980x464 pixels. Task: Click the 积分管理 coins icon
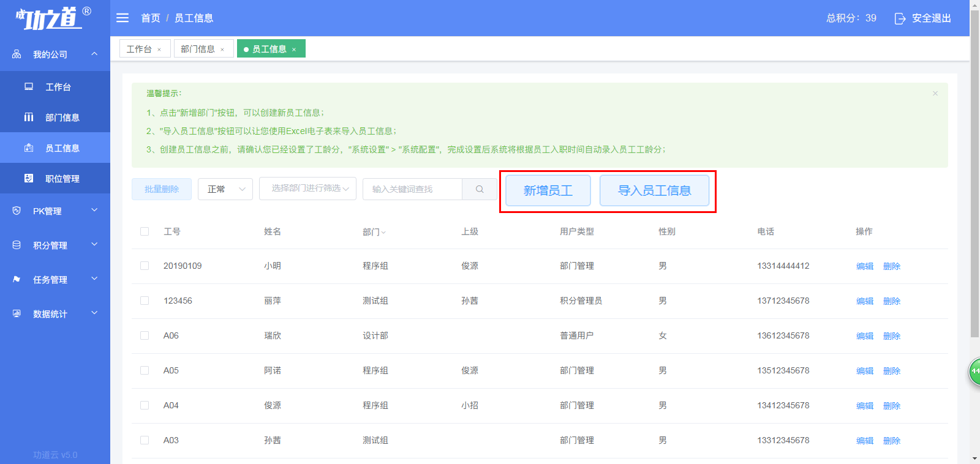click(x=17, y=245)
